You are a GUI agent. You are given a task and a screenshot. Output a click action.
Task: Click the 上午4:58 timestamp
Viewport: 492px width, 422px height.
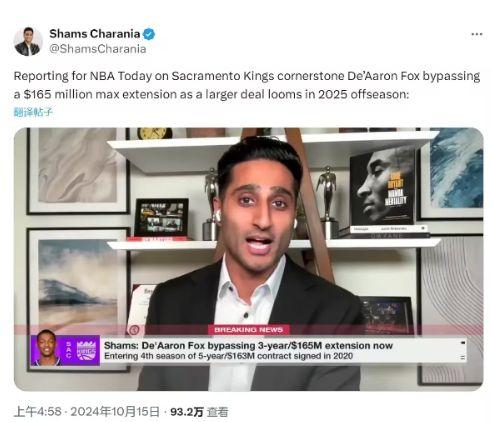pyautogui.click(x=37, y=412)
